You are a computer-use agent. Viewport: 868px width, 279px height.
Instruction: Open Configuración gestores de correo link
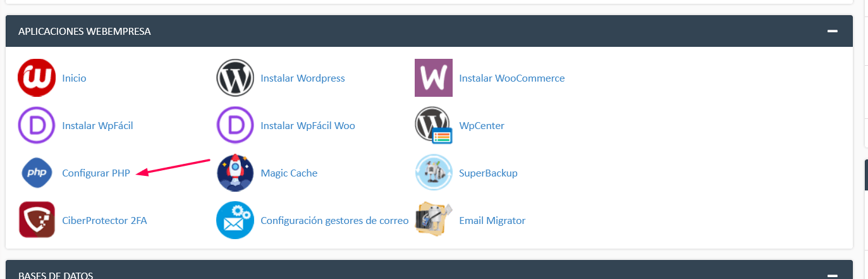334,221
